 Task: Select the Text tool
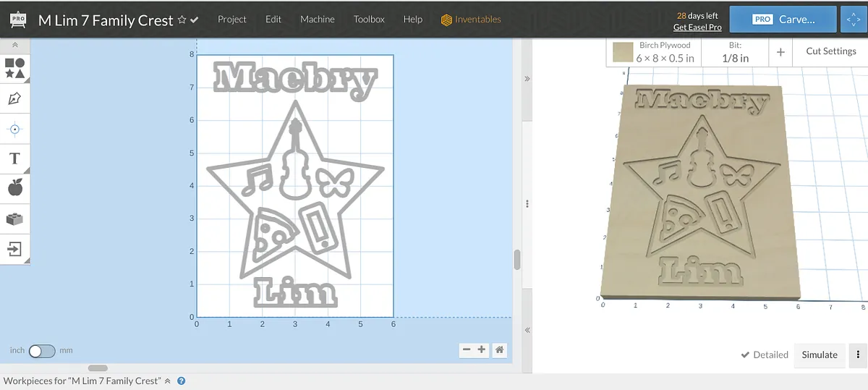[x=15, y=158]
